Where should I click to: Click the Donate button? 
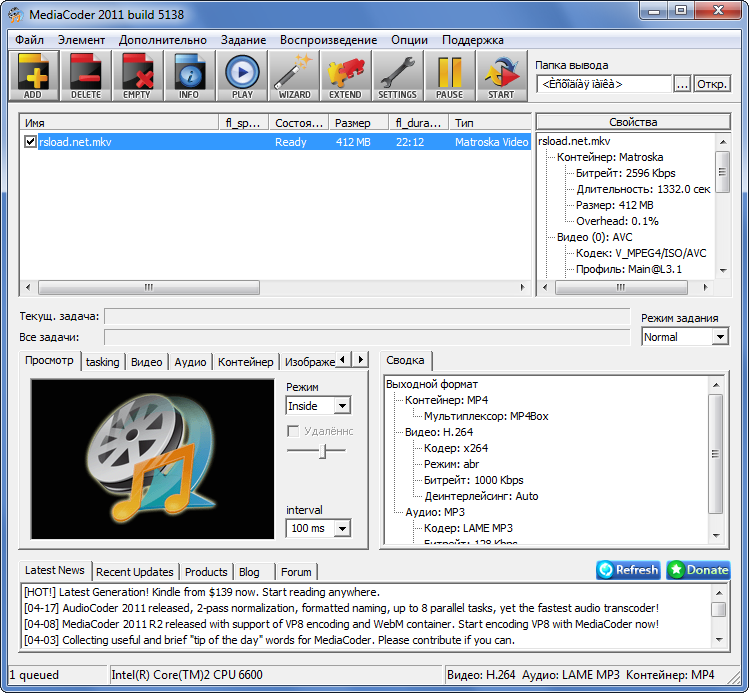(698, 570)
